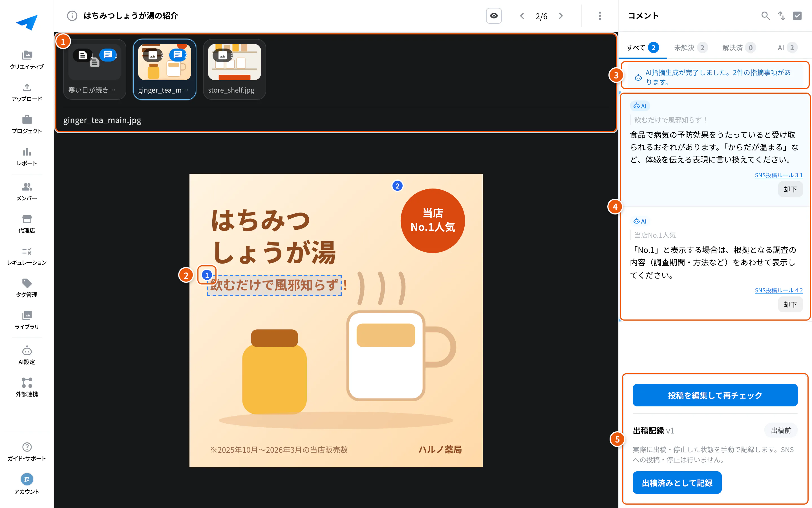
Task: Click the ginger_tea_main.jpg file name label
Action: pyautogui.click(x=102, y=120)
